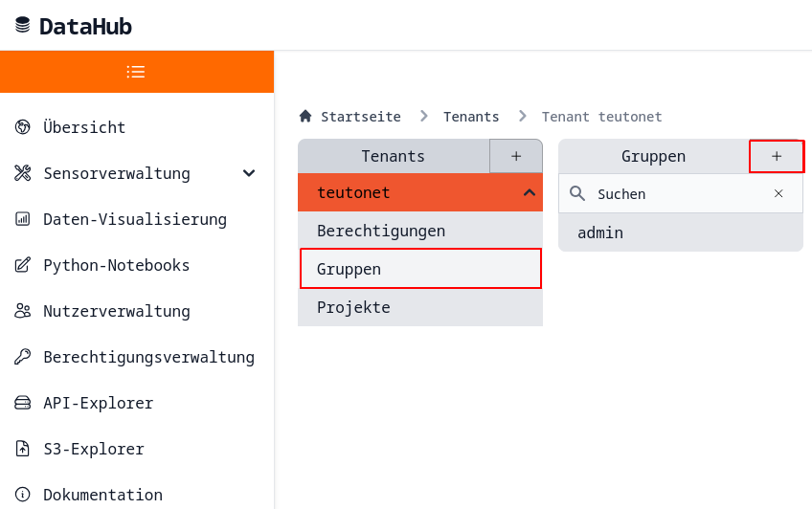Click the DataHub database logo icon

[x=23, y=26]
